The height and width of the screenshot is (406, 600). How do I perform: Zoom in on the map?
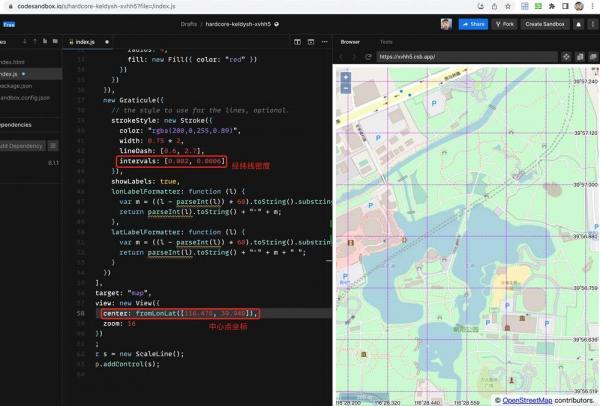pos(346,77)
